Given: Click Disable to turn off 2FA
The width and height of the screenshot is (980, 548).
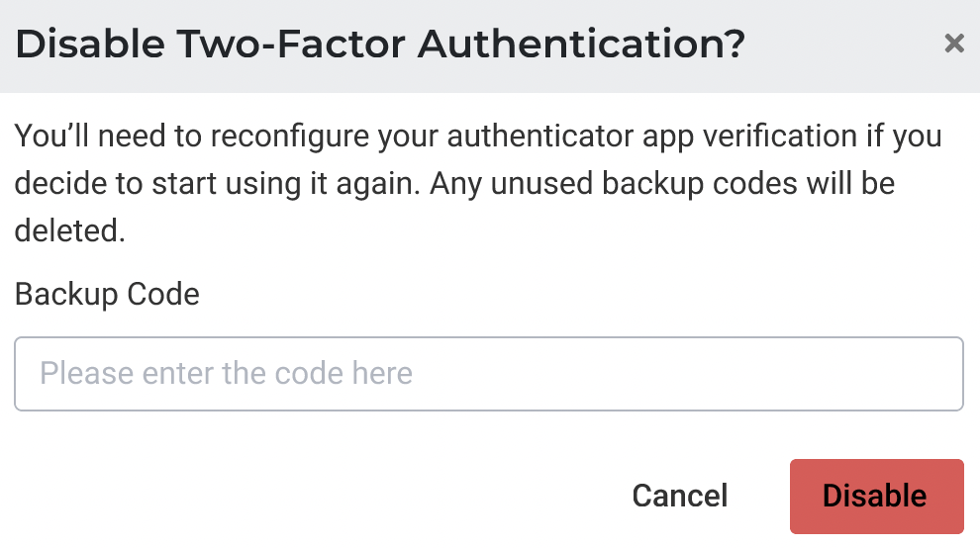Looking at the screenshot, I should (876, 497).
